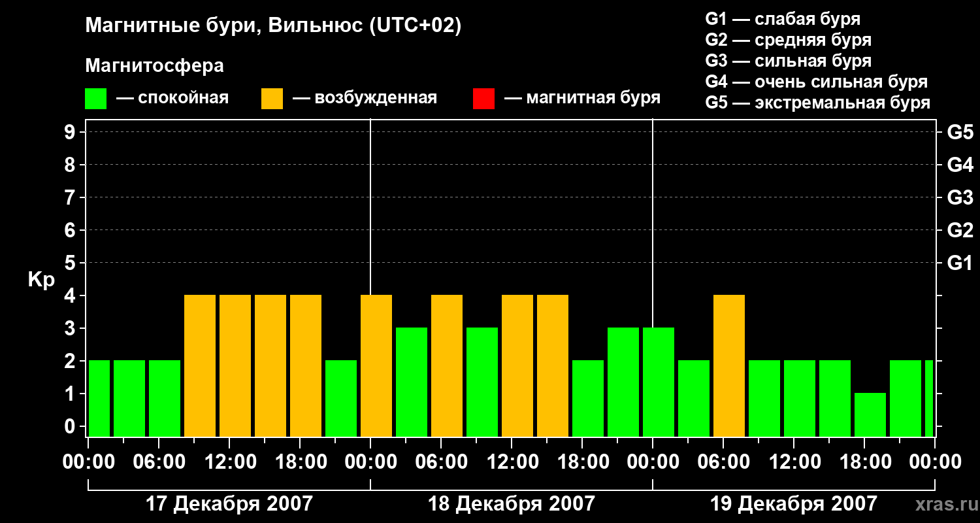Click the 19 December 00:00–03:00 green bar
980x523 pixels.
click(659, 382)
